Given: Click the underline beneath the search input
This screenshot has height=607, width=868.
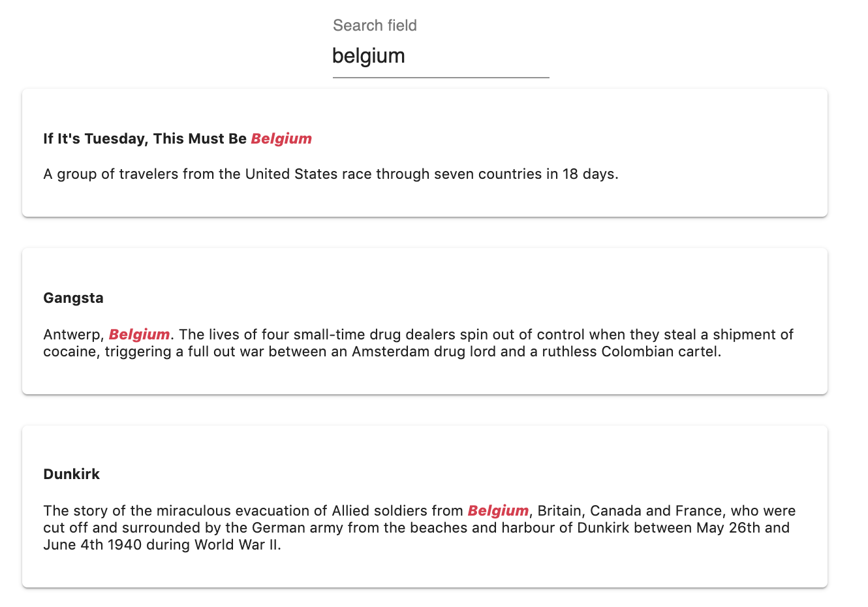Looking at the screenshot, I should (441, 78).
